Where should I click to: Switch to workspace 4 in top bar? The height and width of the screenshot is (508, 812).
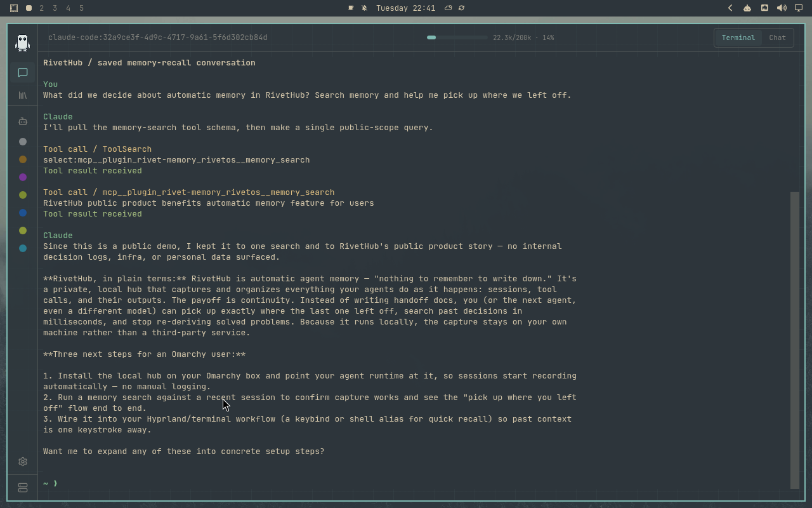(x=68, y=8)
